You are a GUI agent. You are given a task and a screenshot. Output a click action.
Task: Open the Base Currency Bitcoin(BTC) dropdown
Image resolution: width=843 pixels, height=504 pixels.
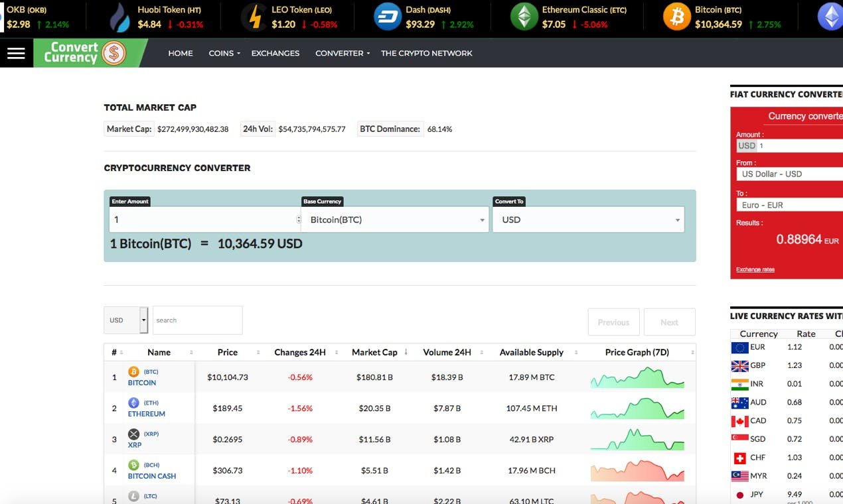[x=395, y=220]
